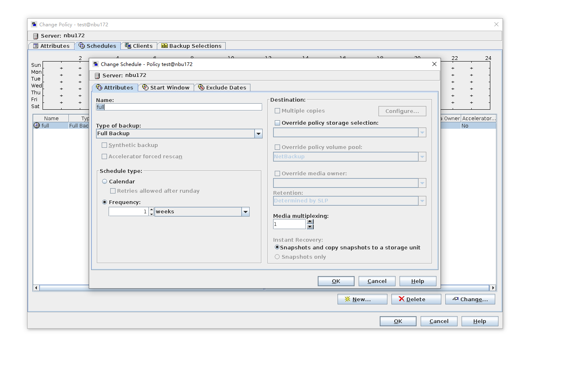This screenshot has height=370, width=588.
Task: Click Cancel in Change Policy window
Action: [439, 321]
